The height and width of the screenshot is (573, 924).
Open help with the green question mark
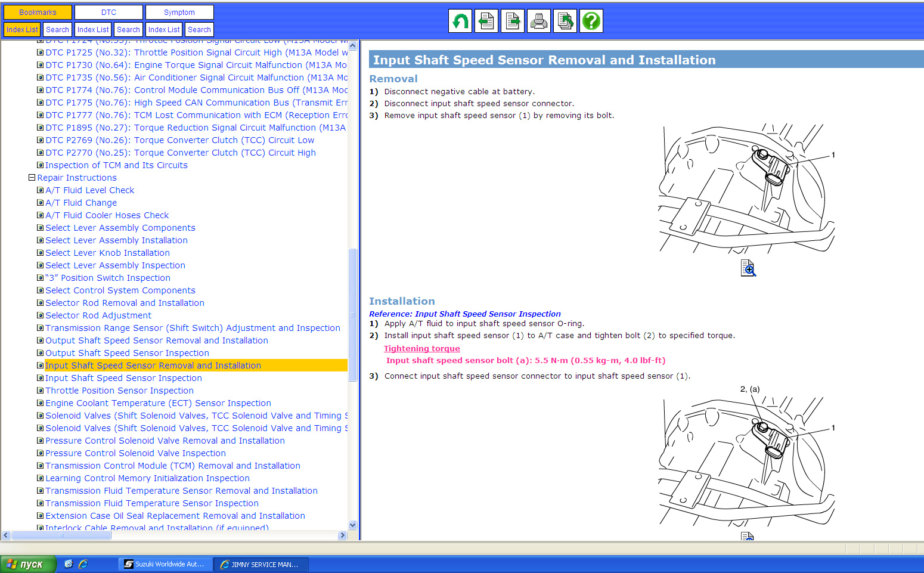click(591, 21)
